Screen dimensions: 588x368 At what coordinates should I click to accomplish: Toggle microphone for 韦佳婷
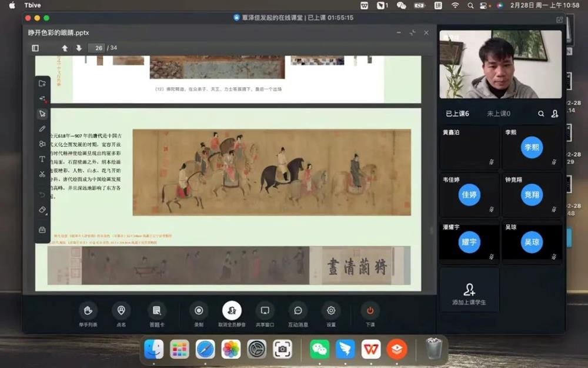[491, 210]
